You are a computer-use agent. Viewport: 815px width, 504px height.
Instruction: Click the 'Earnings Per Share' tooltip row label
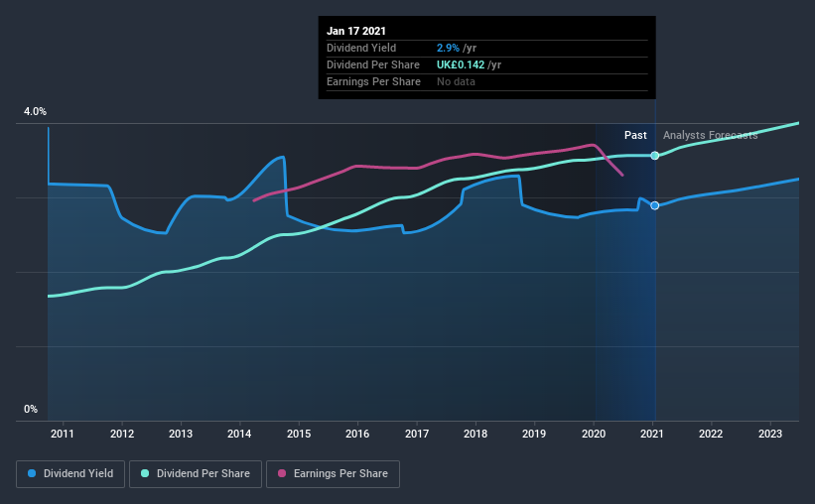pyautogui.click(x=373, y=81)
